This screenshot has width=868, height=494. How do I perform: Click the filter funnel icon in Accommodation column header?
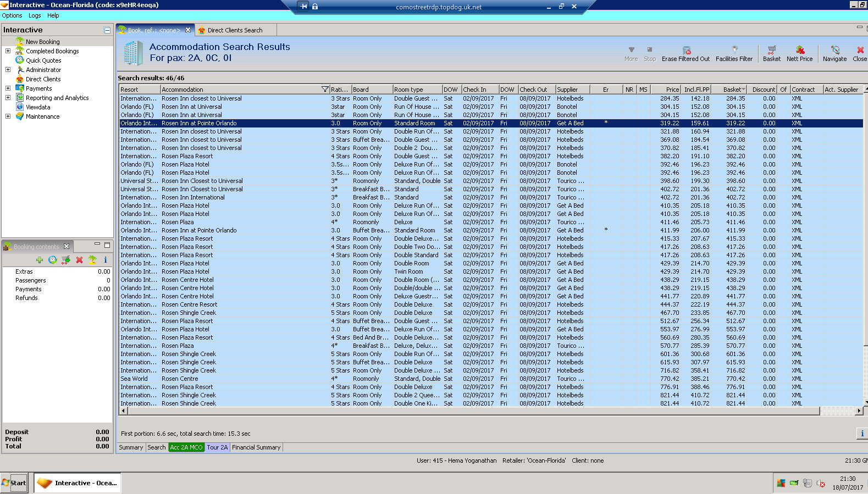click(x=325, y=90)
